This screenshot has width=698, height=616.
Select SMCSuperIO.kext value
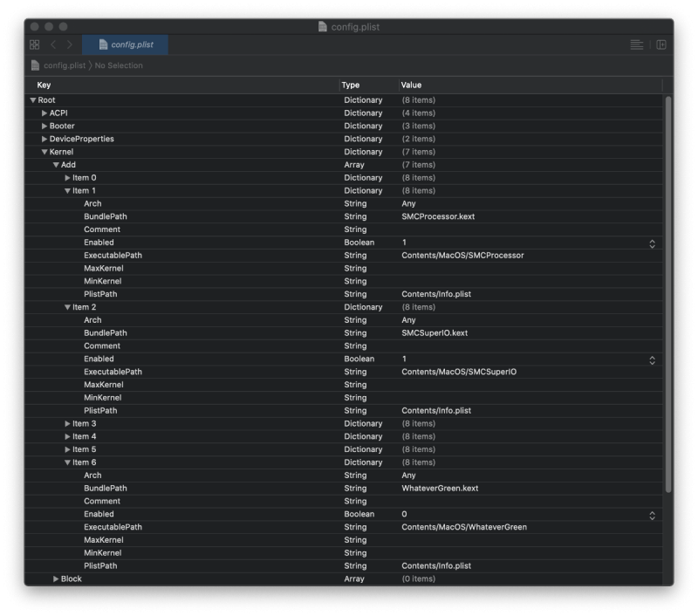click(435, 333)
